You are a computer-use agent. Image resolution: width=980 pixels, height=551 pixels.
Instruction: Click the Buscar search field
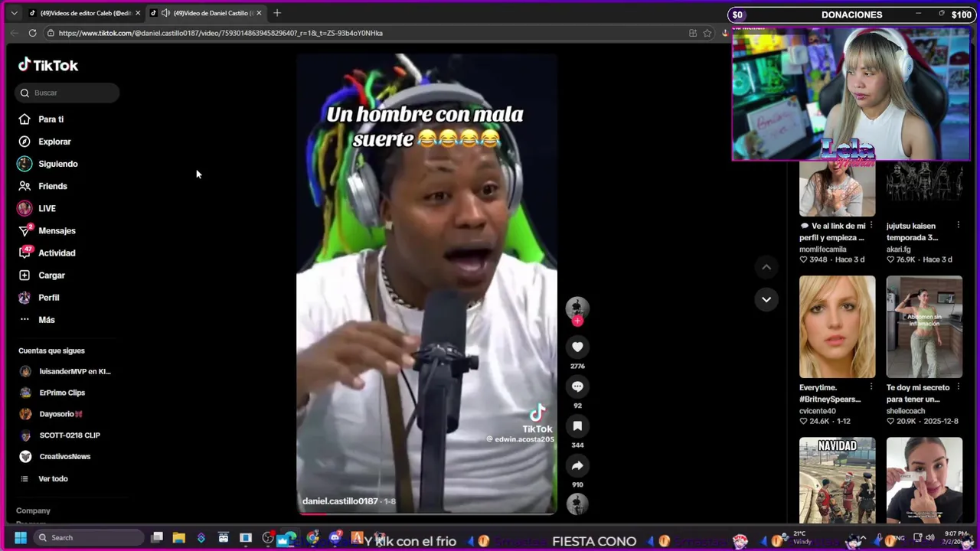[67, 93]
